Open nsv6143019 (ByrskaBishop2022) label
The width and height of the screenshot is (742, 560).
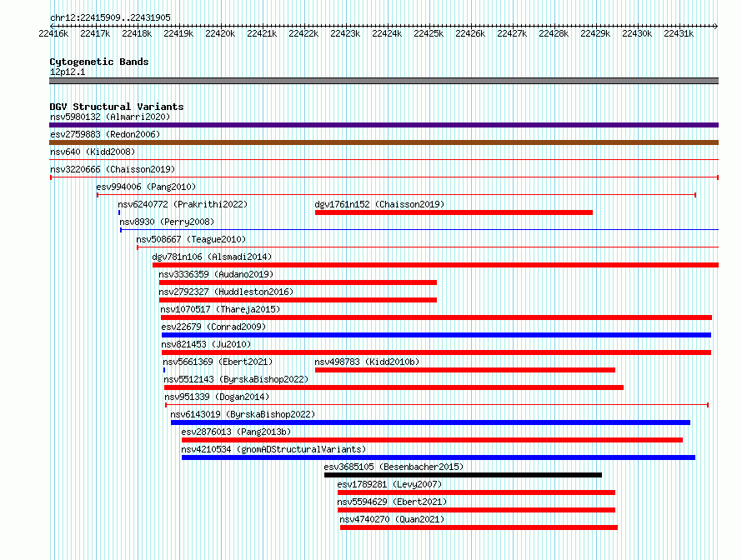tap(243, 414)
